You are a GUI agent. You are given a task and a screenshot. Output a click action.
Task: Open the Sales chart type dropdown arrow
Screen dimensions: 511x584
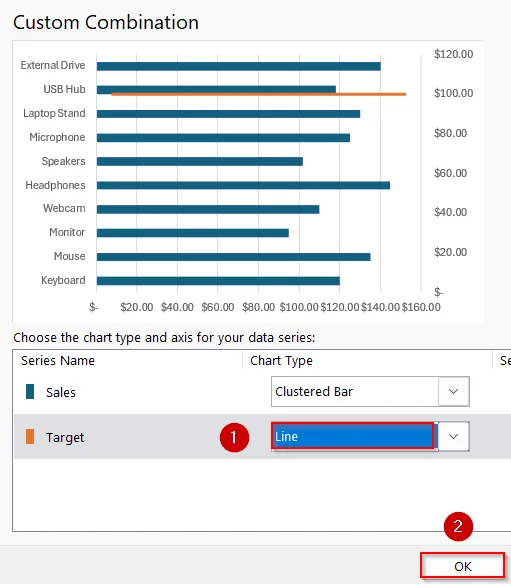click(453, 391)
